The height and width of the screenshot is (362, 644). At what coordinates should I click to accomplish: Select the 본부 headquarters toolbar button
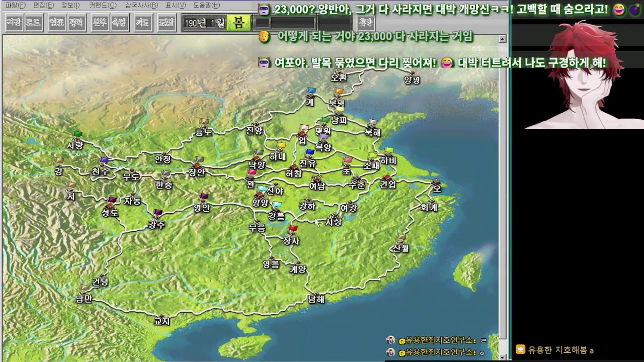(100, 22)
